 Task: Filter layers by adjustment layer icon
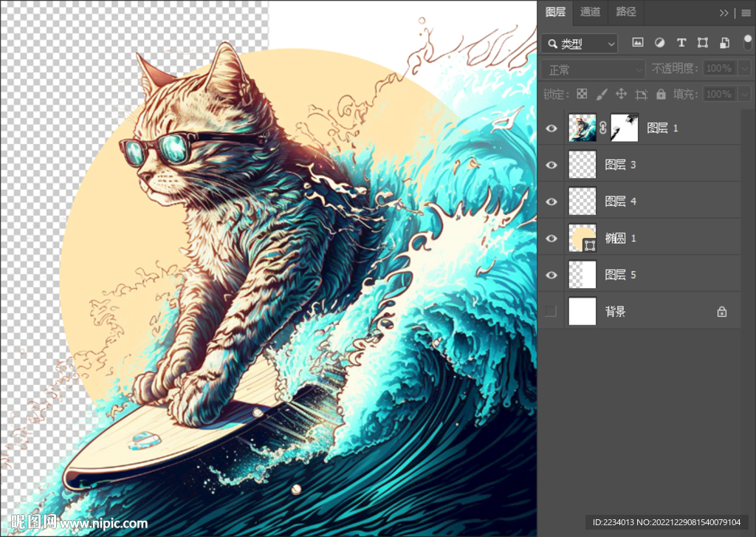click(x=659, y=44)
